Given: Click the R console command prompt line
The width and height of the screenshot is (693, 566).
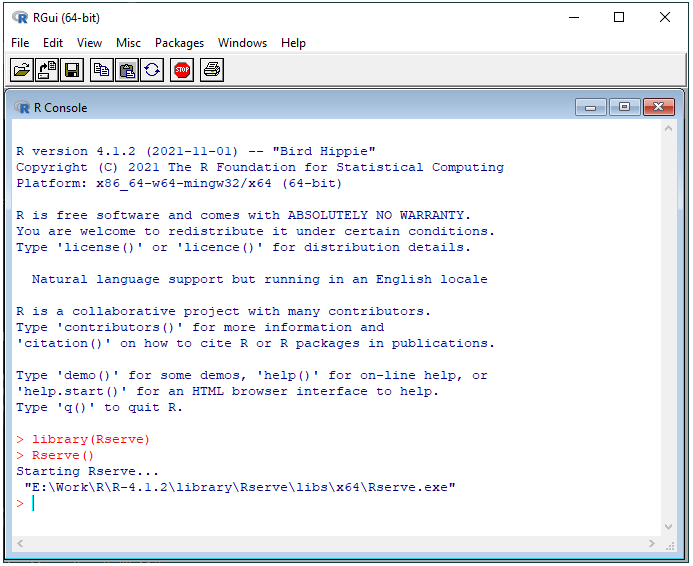Looking at the screenshot, I should (200, 503).
